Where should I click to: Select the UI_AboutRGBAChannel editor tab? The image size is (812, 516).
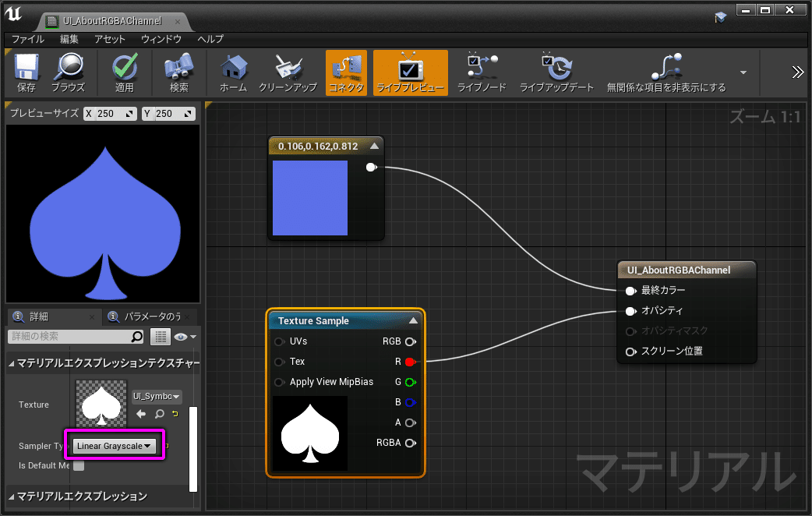click(x=112, y=21)
